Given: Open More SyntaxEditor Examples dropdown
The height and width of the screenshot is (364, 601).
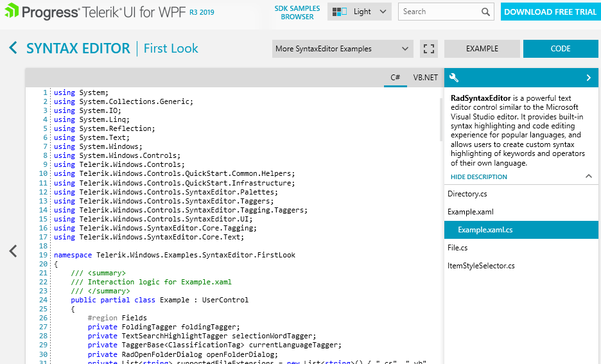Looking at the screenshot, I should tap(343, 49).
